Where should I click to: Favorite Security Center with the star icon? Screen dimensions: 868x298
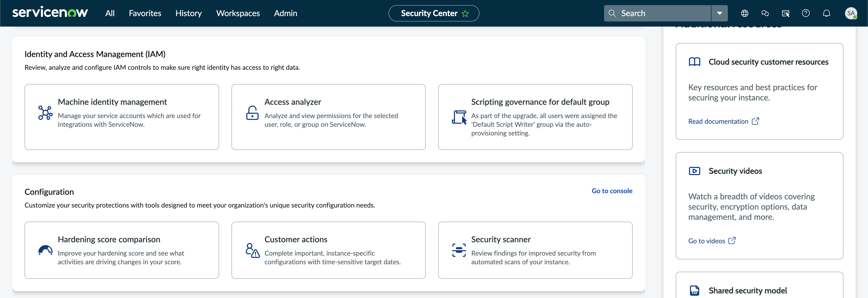click(x=465, y=14)
